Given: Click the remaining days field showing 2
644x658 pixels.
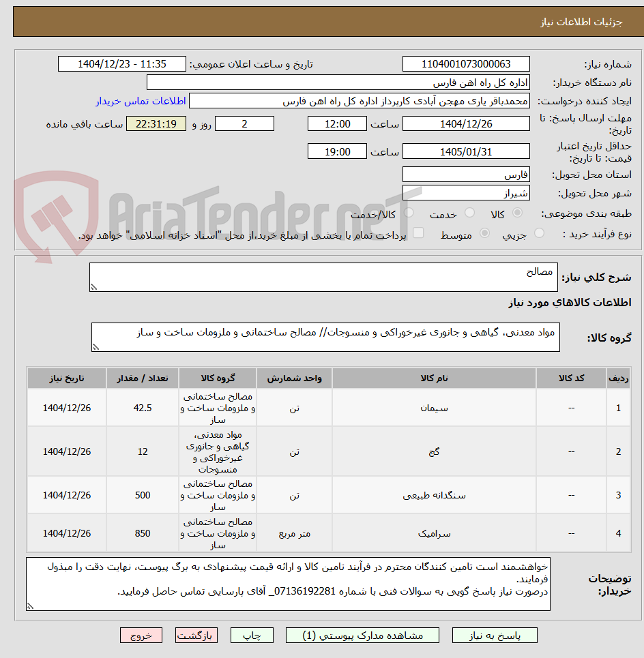Looking at the screenshot, I should click(x=244, y=124).
